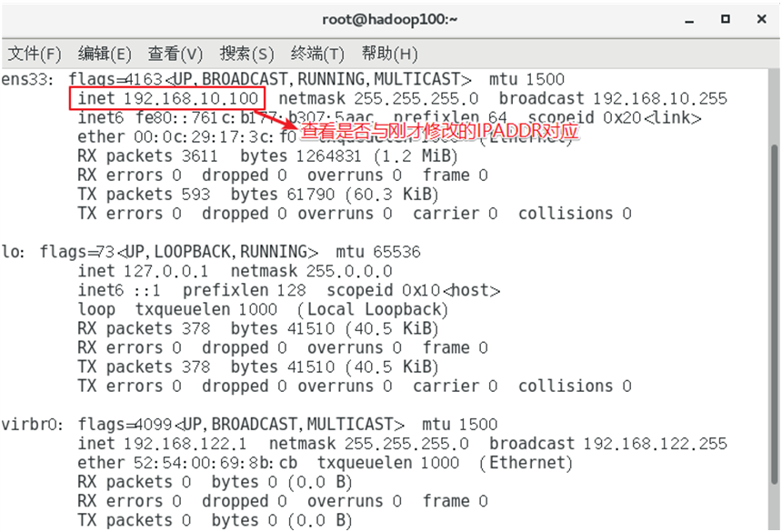Click ether 52:54:00:69:8b:cb MAC address
This screenshot has height=532, width=782.
[187, 462]
